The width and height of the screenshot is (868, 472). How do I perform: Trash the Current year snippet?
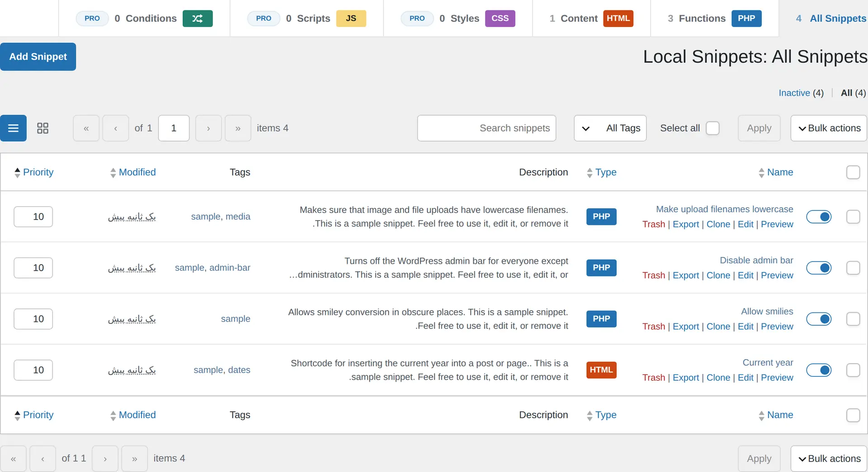coord(654,378)
